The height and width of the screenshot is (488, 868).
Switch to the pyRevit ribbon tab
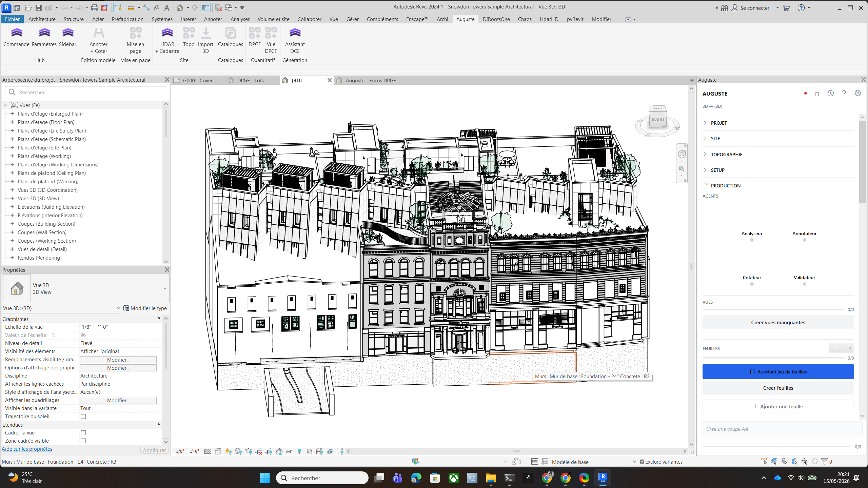(575, 19)
